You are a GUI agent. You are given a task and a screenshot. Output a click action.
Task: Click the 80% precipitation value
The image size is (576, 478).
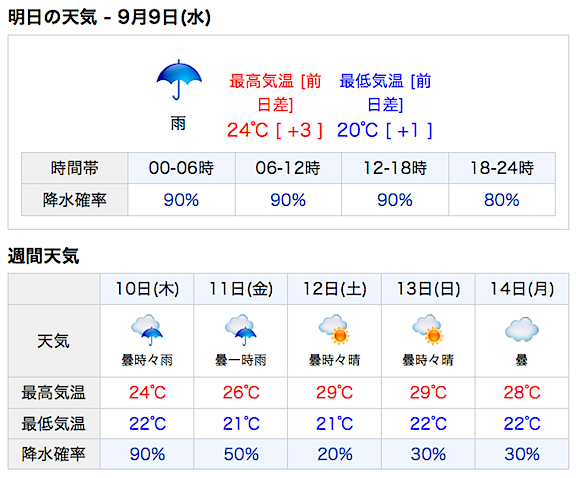(x=502, y=200)
